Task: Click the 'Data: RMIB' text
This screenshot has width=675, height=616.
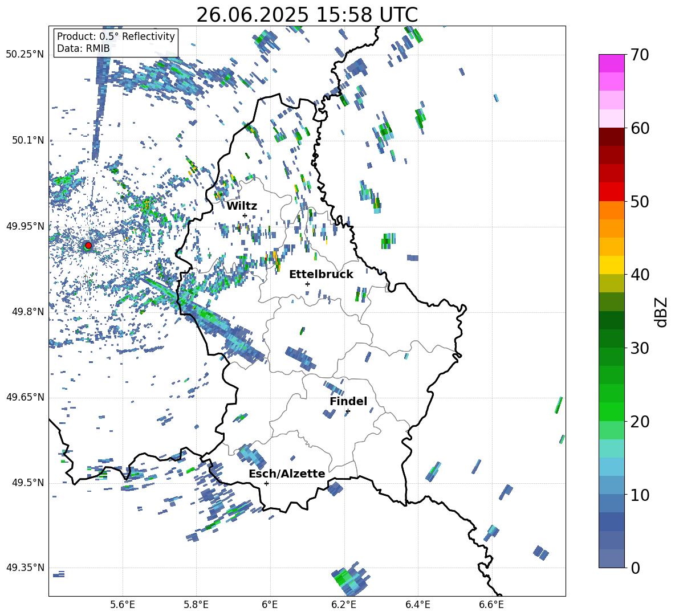Action: [x=83, y=48]
